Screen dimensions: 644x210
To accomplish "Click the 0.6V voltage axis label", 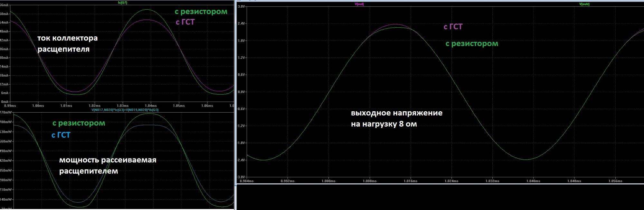I will tap(241, 75).
